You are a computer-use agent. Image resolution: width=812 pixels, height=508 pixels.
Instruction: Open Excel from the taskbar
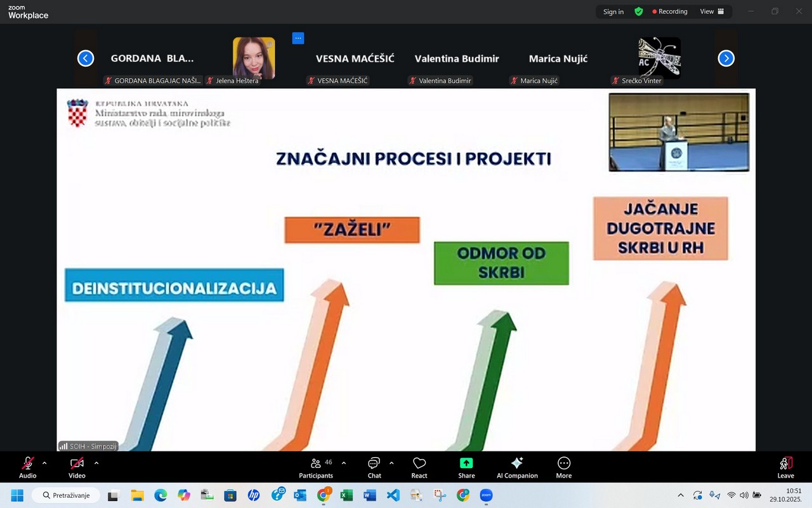pyautogui.click(x=346, y=495)
